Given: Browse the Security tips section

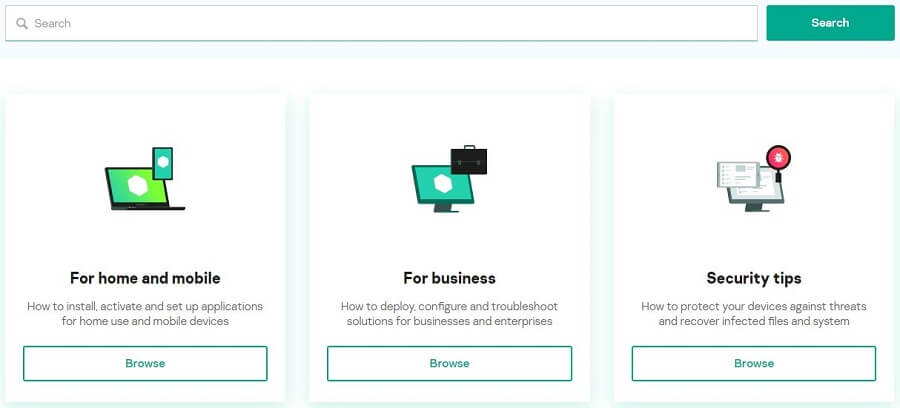Looking at the screenshot, I should pyautogui.click(x=754, y=363).
